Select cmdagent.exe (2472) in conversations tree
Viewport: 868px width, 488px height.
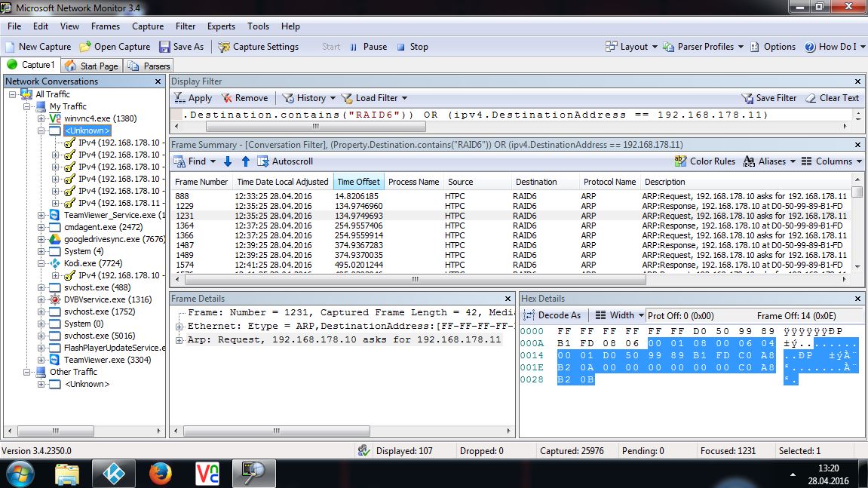pyautogui.click(x=103, y=227)
